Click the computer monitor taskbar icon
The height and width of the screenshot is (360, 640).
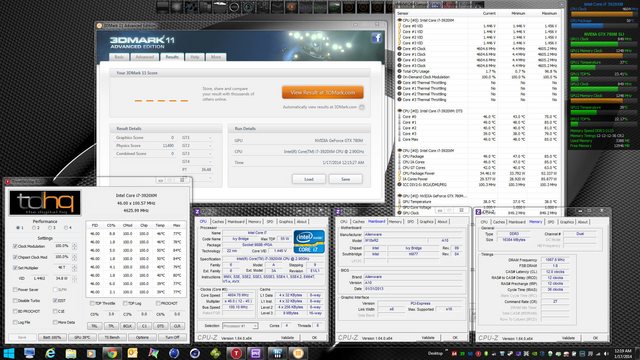point(29,353)
